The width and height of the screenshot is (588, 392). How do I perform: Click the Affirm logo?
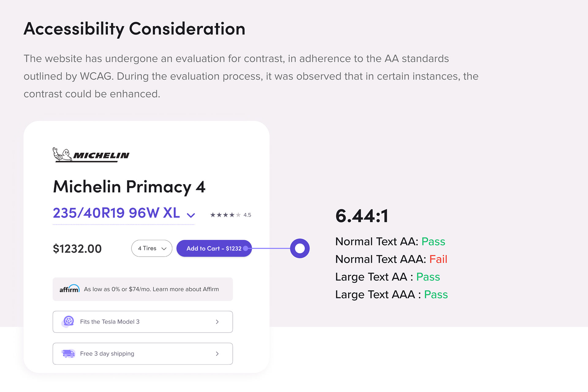(x=70, y=289)
